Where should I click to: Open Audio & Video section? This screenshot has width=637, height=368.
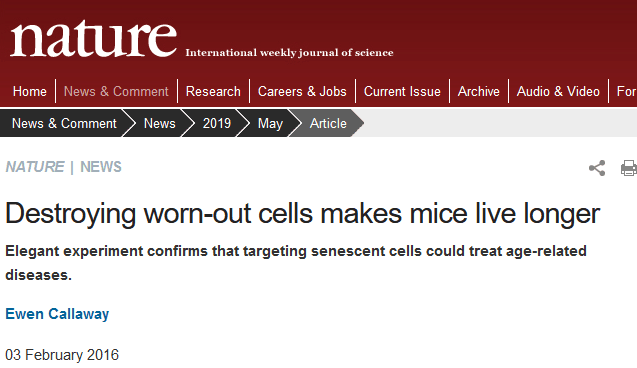point(558,91)
